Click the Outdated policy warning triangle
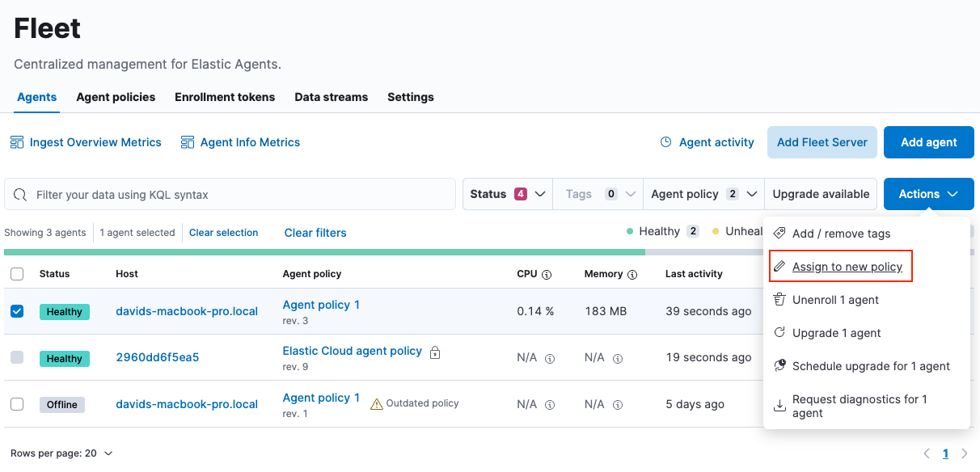This screenshot has width=980, height=472. 376,402
